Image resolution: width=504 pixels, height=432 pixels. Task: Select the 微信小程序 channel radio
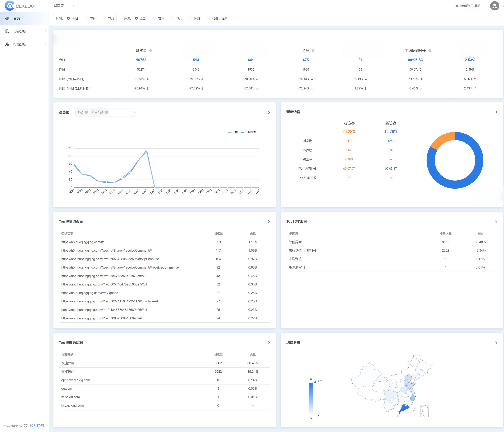click(209, 19)
